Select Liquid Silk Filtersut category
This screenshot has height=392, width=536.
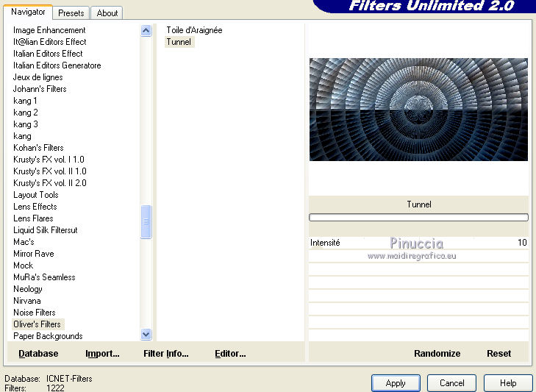45,230
